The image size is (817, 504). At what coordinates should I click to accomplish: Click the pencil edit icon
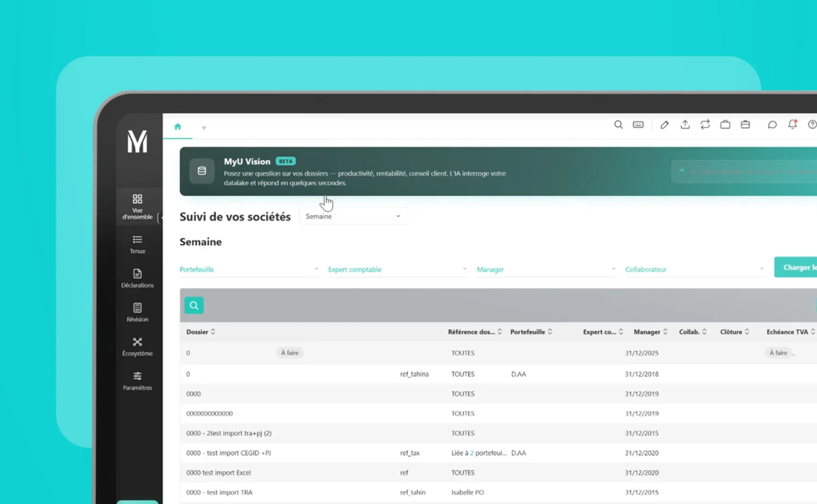point(664,125)
